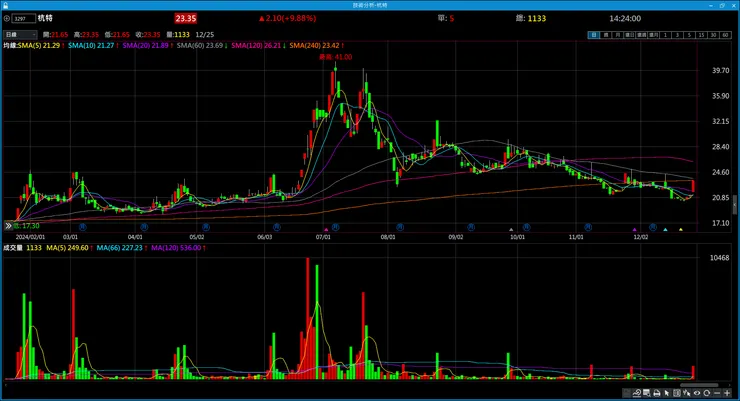Click the horizontal scrollbar under the volume chart
740x401 pixels.
pyautogui.click(x=699, y=385)
